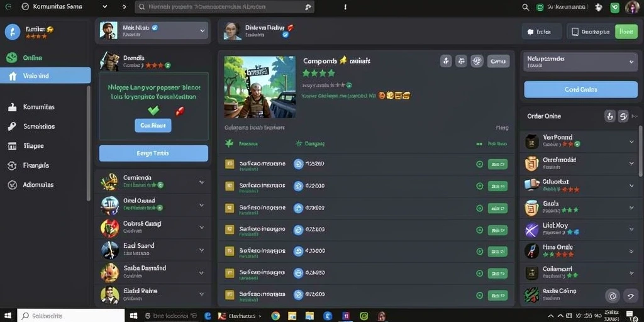
Task: Click the first icon beside Order Online heading
Action: [610, 116]
